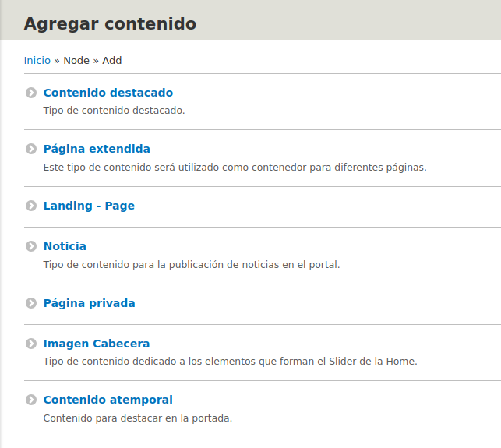This screenshot has height=448, width=501.
Task: Click the arrow bullet before Imagen Cabecera
Action: (31, 344)
